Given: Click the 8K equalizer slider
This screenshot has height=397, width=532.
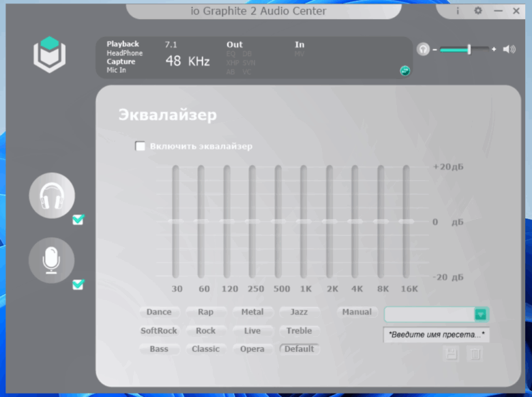Looking at the screenshot, I should [381, 222].
